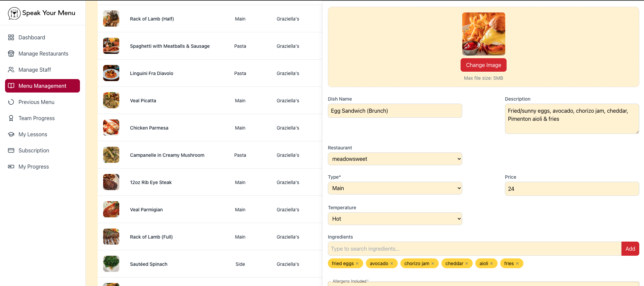The height and width of the screenshot is (286, 644).
Task: Click the Pasta type for Linguini Fra Diavolo
Action: pos(240,73)
